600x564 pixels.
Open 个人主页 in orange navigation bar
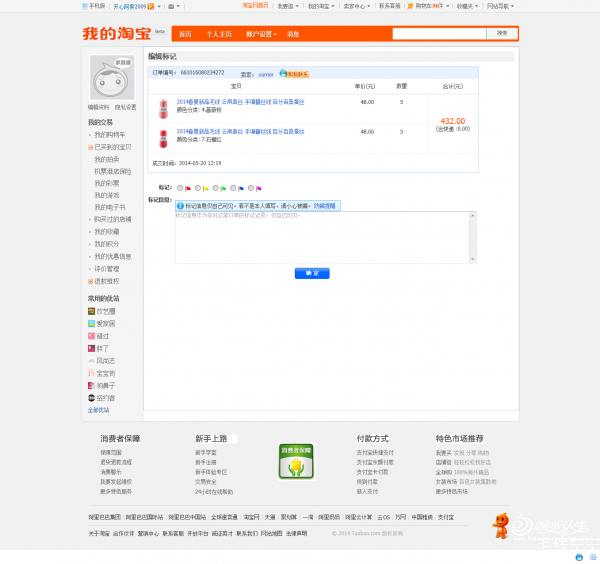219,34
